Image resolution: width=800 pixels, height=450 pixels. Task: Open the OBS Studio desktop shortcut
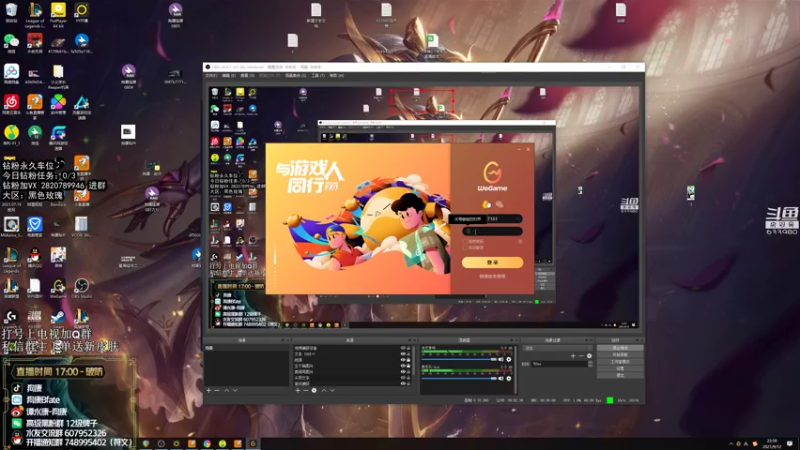tap(82, 286)
